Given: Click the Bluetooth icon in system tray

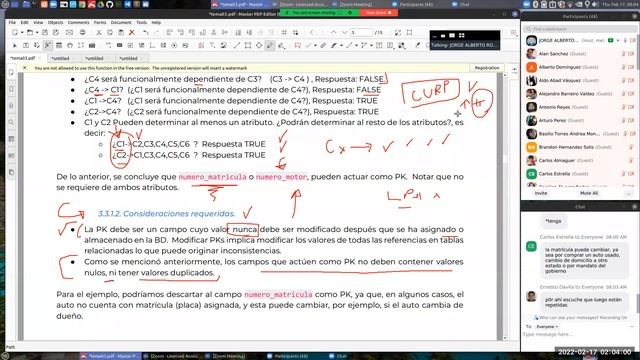Looking at the screenshot, I should (x=536, y=4).
